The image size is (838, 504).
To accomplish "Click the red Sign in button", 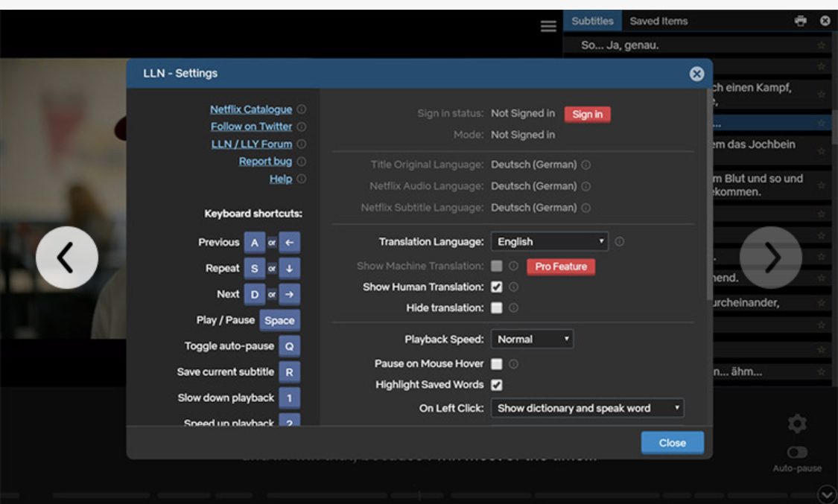I will pyautogui.click(x=588, y=114).
